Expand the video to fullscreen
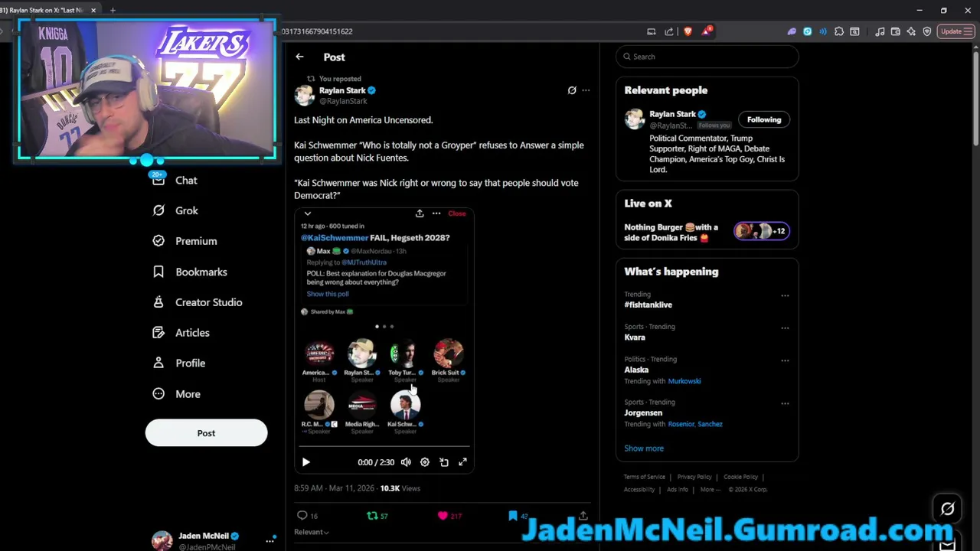 462,462
